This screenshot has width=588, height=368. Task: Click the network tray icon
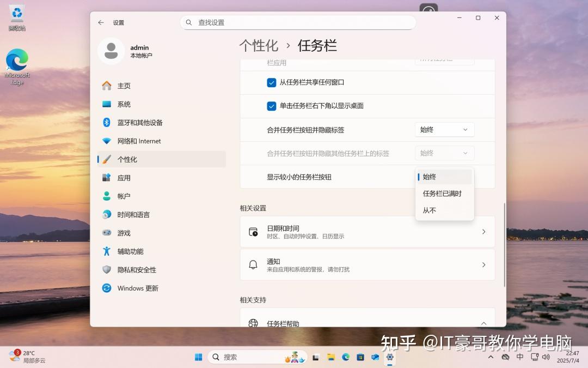[x=535, y=357]
